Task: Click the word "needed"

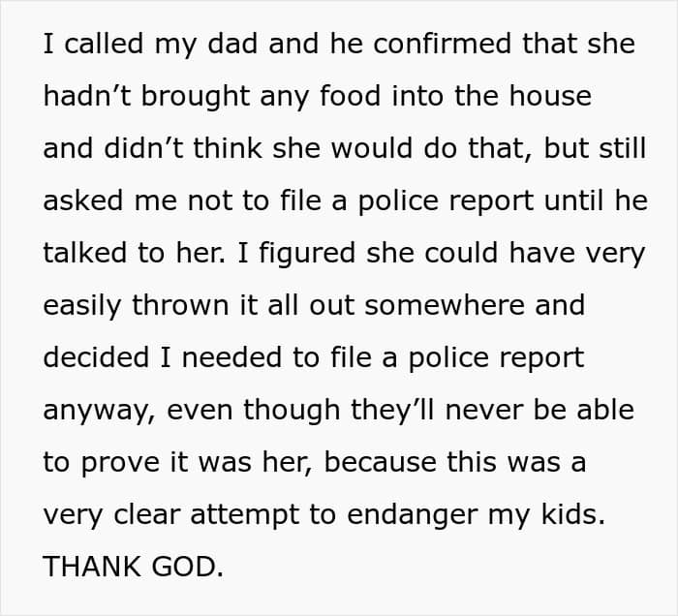Action: coord(231,357)
